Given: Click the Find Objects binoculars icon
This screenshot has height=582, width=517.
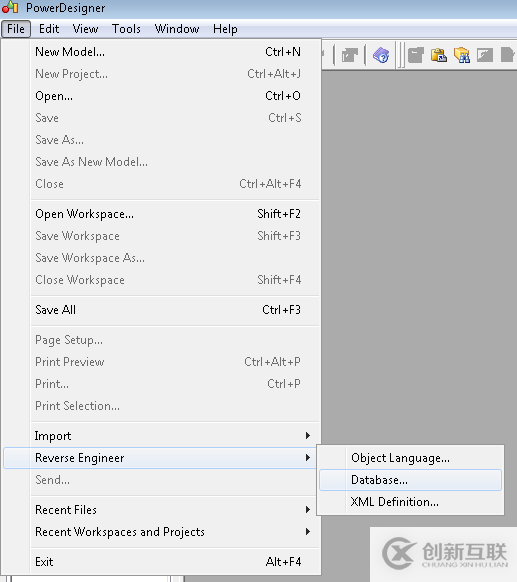Looking at the screenshot, I should coord(462,55).
